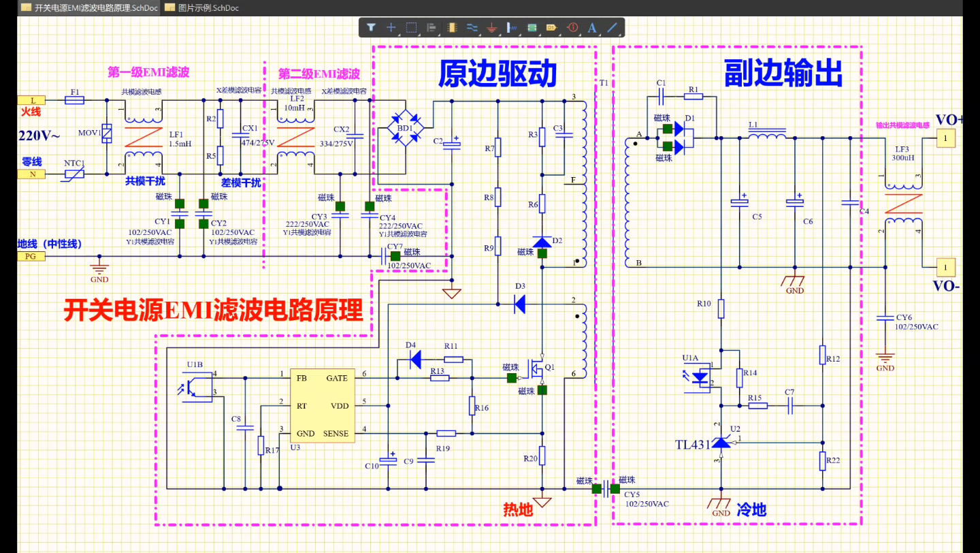Click the 副边输出 title text

(x=783, y=73)
